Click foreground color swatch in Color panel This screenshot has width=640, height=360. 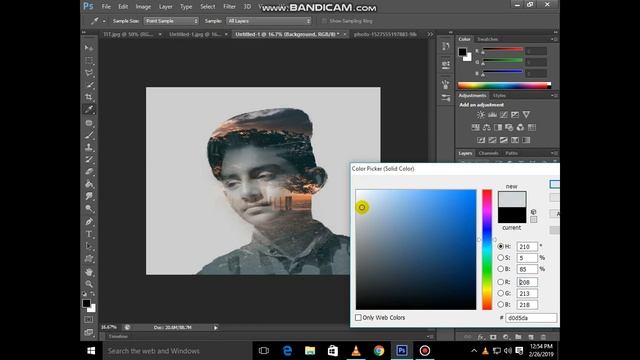[x=462, y=52]
